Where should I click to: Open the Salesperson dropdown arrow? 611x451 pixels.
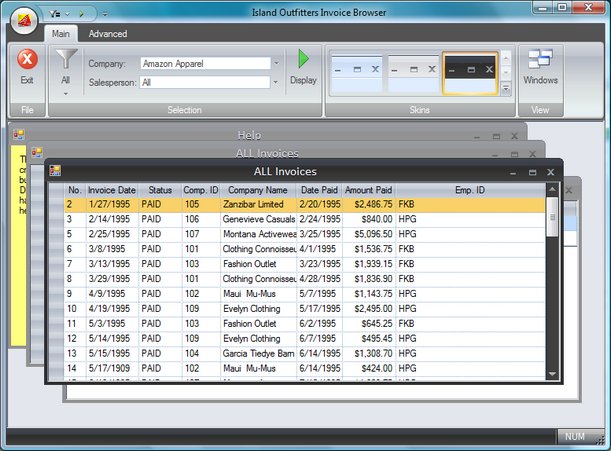tap(275, 82)
